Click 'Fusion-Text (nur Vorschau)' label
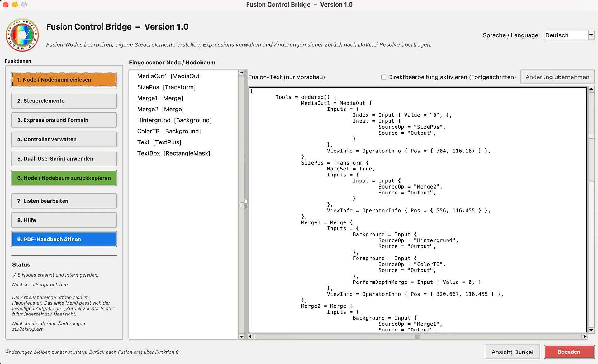Screen dimensions: 598x364 coord(287,77)
